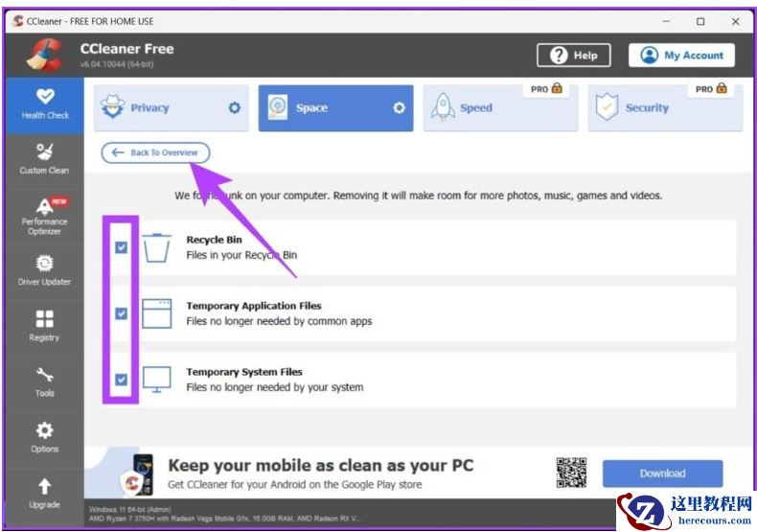The width and height of the screenshot is (757, 532).
Task: Open the My Account button
Action: pyautogui.click(x=681, y=56)
